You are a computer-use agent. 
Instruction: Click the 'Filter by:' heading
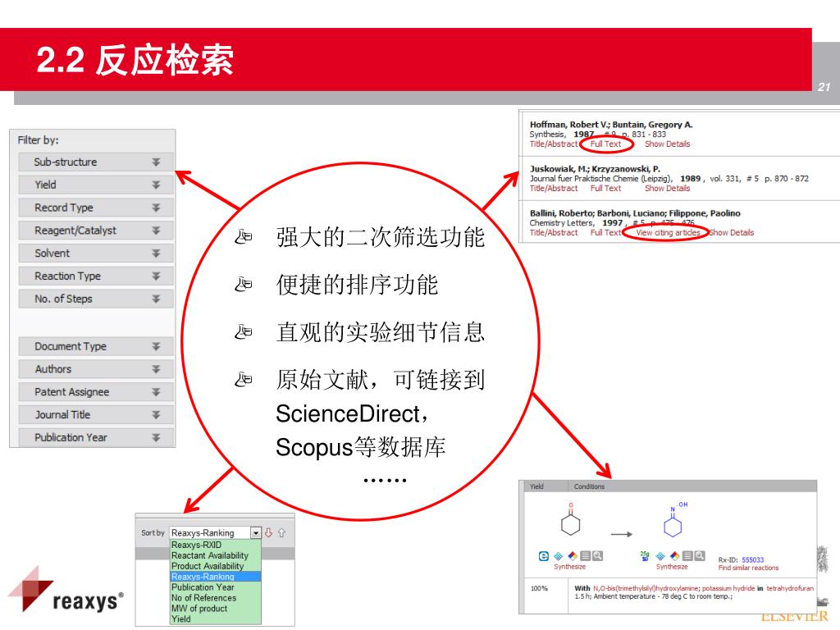click(x=38, y=139)
